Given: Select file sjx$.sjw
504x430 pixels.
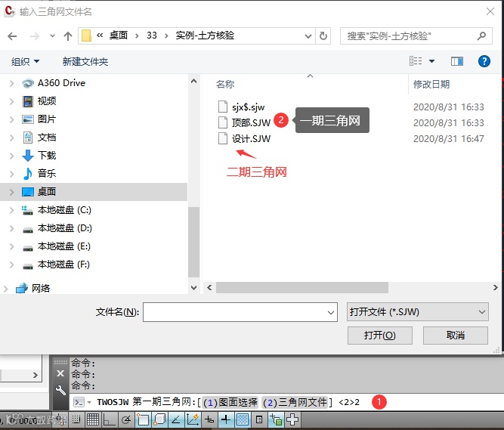Looking at the screenshot, I should pyautogui.click(x=248, y=107).
